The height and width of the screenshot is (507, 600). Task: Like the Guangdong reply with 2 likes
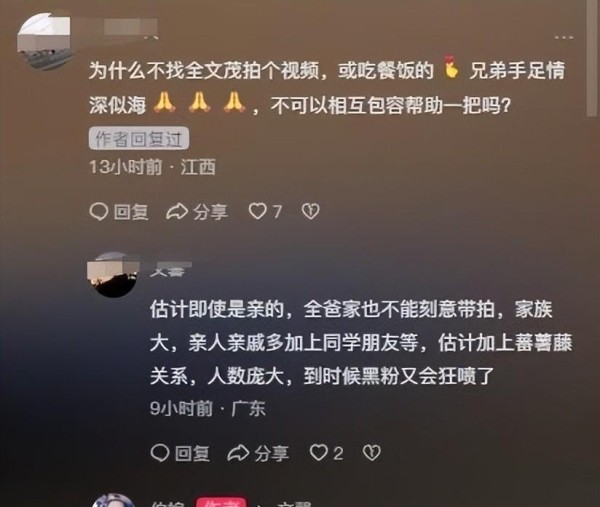[x=318, y=453]
